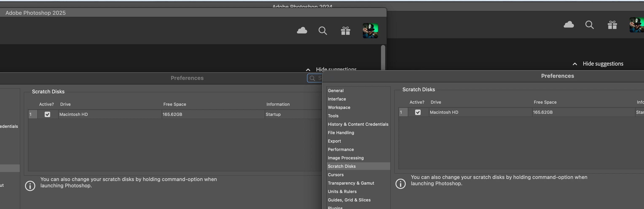
Task: Click 165.62GB free space in right Preferences
Action: (x=543, y=112)
